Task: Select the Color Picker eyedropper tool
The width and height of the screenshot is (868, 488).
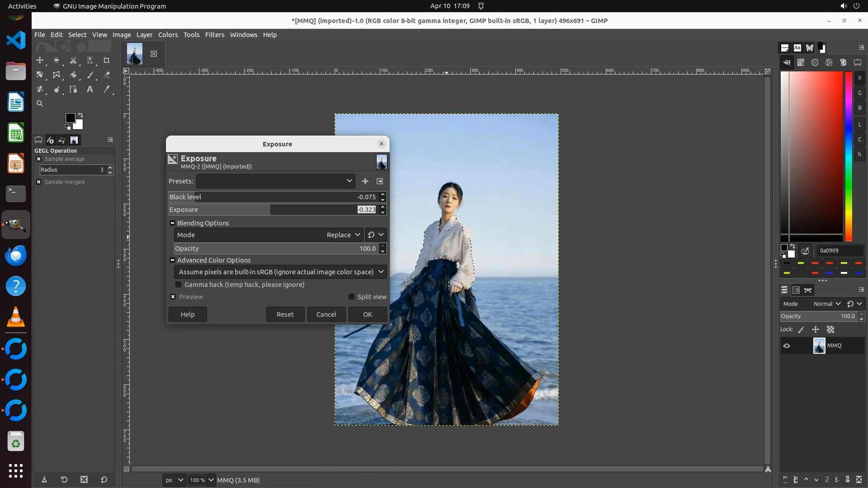Action: [x=107, y=89]
